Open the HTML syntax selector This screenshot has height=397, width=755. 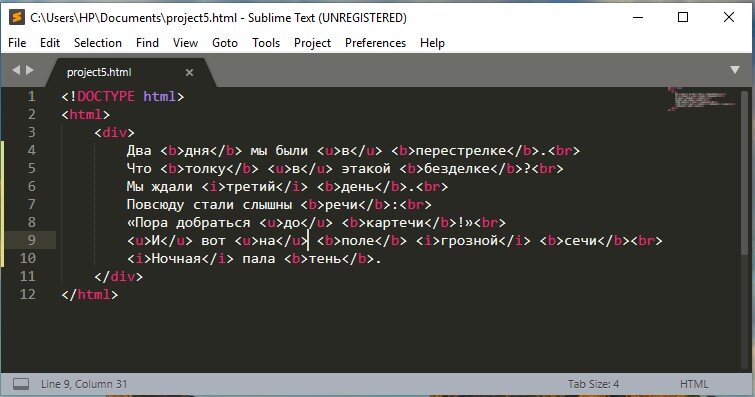pyautogui.click(x=694, y=384)
